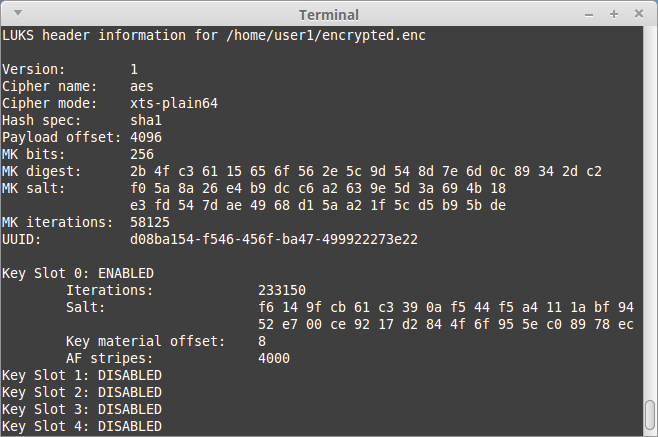Click the vertical scrollbar thumb

tap(651, 412)
